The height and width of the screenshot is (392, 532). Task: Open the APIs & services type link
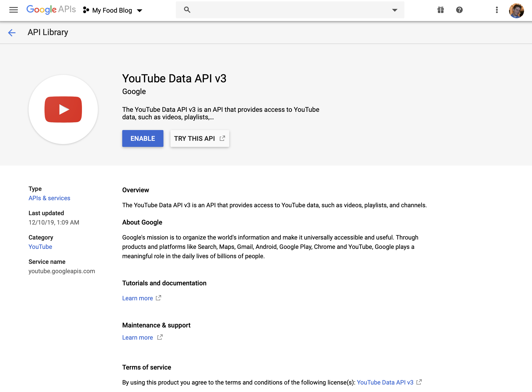pyautogui.click(x=49, y=198)
